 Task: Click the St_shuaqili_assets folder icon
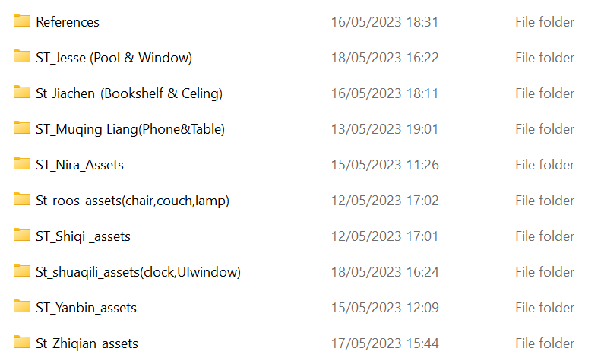[x=22, y=271]
